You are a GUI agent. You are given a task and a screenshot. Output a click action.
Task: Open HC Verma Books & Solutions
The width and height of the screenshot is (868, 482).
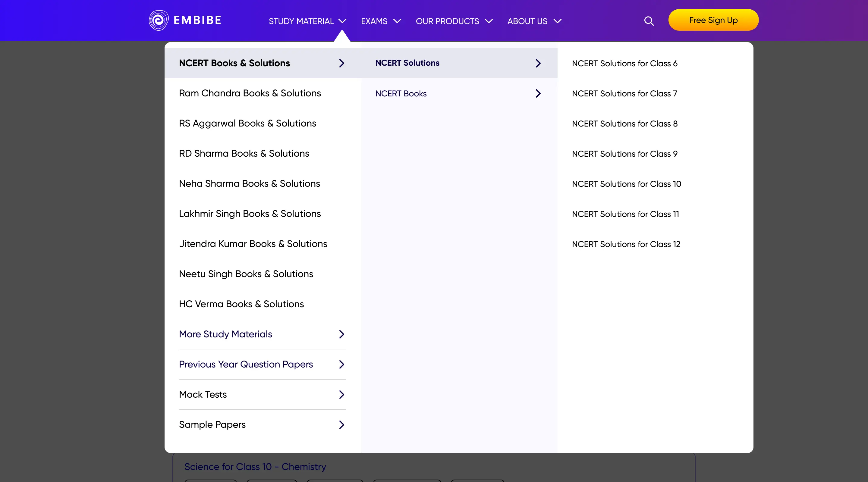[x=241, y=304]
